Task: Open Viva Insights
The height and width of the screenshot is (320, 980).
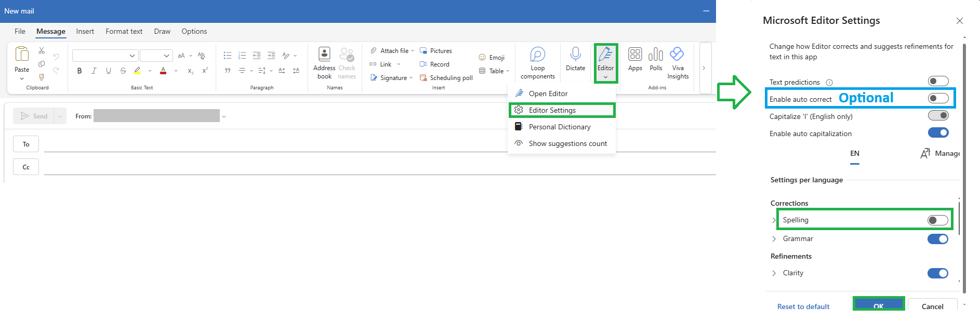Action: click(678, 63)
